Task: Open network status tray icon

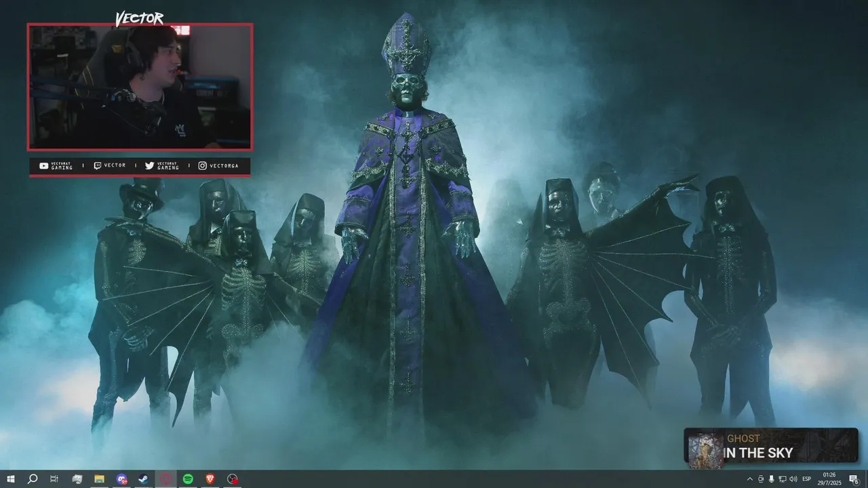Action: point(782,479)
